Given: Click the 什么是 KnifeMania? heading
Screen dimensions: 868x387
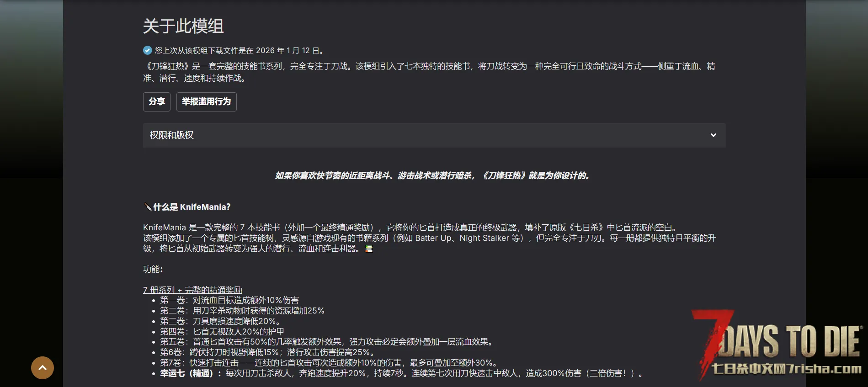Looking at the screenshot, I should 192,207.
